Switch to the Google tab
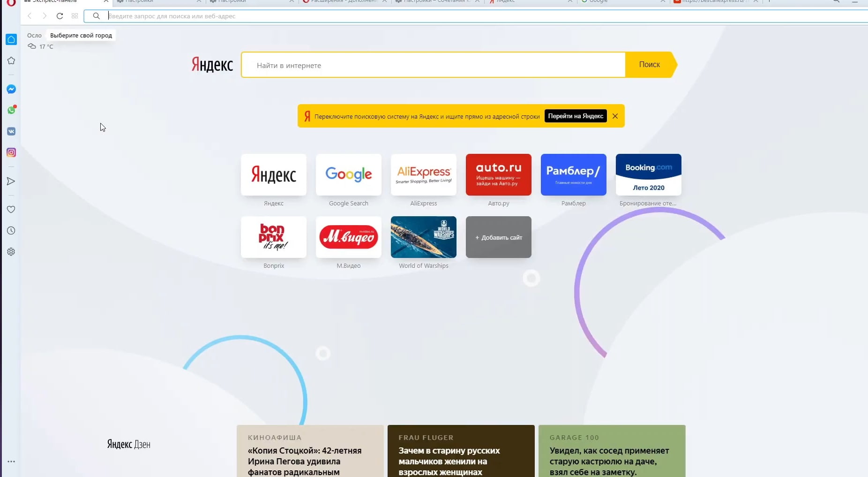This screenshot has width=868, height=477. [623, 2]
